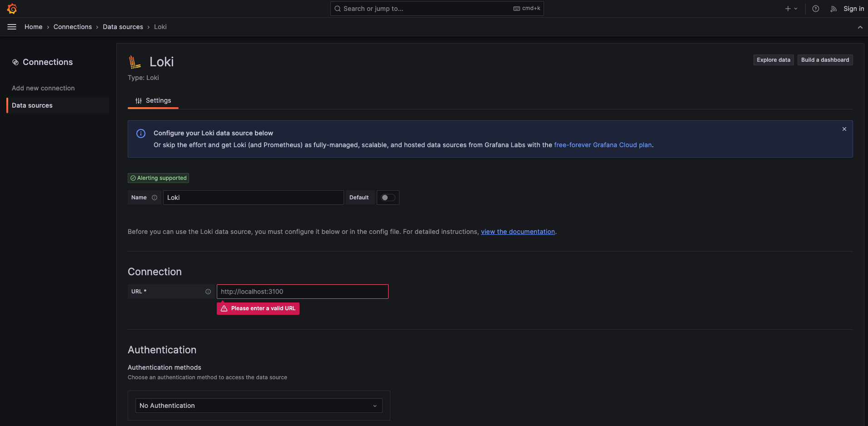Click the Connection section heading
Viewport: 868px width, 426px height.
click(155, 272)
